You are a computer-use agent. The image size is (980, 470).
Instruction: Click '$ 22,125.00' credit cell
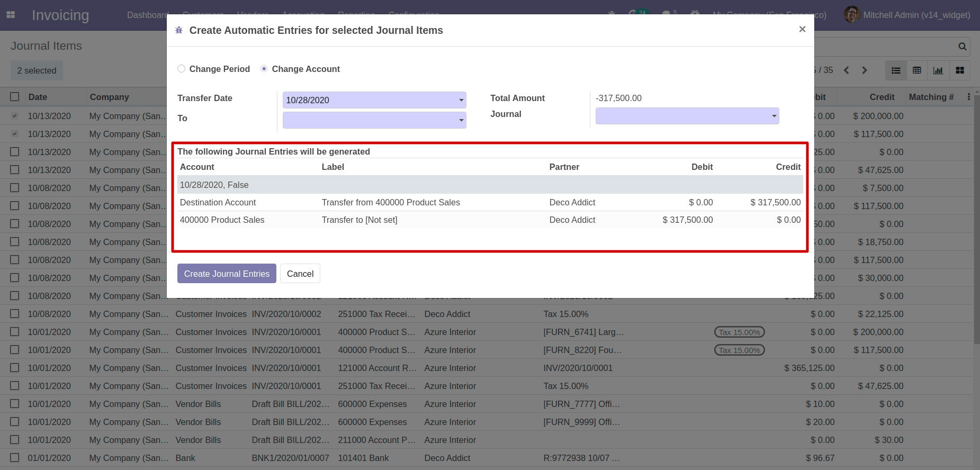pos(880,314)
